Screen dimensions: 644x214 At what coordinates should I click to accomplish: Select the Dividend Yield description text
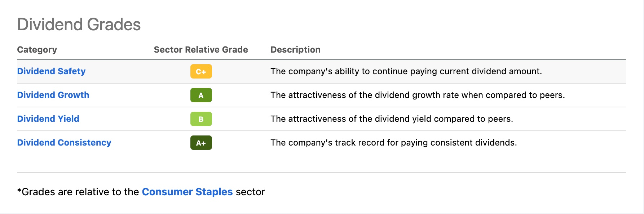(392, 119)
